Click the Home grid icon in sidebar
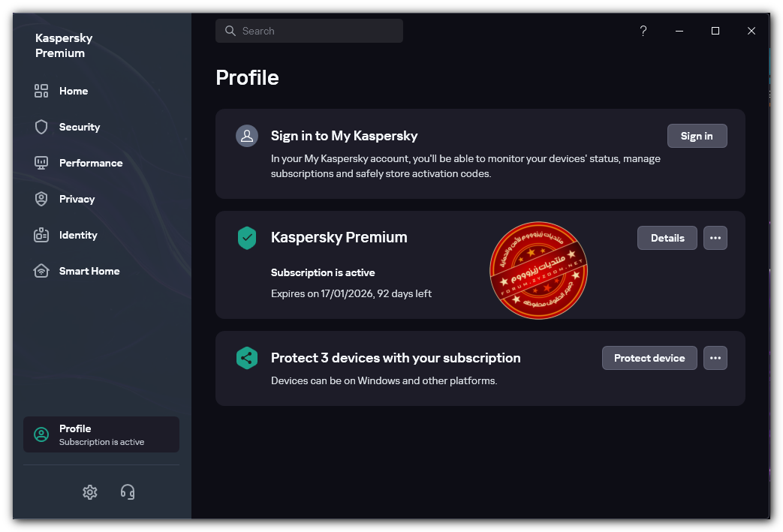The image size is (783, 532). point(41,91)
